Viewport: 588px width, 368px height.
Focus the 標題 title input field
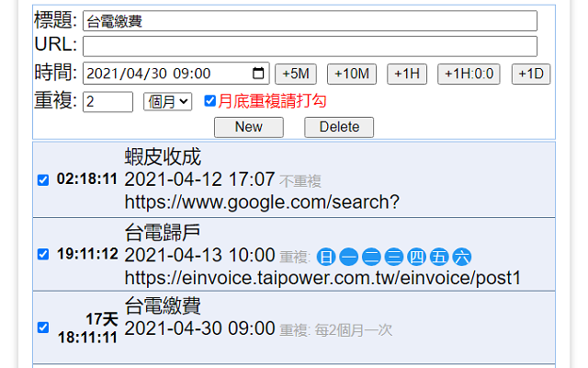click(311, 21)
